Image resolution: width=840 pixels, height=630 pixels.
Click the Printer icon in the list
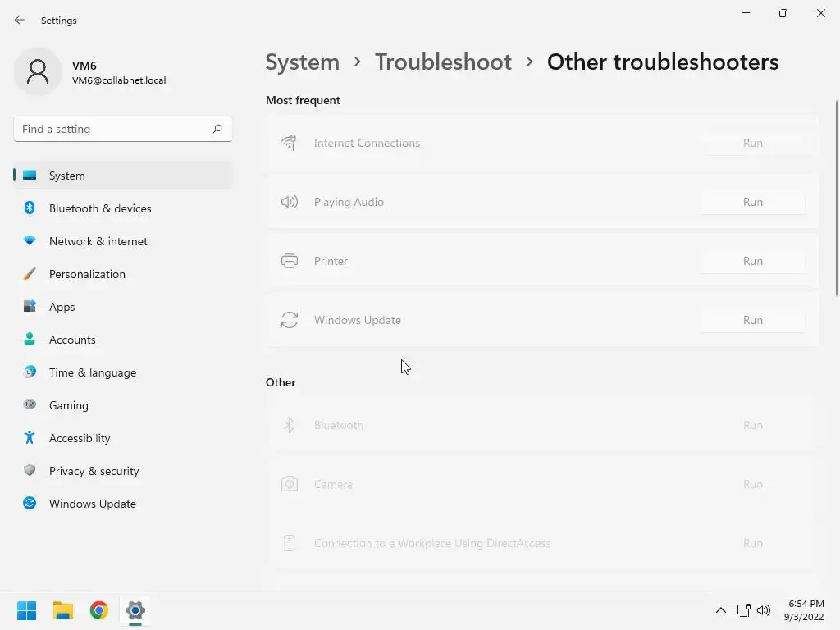click(x=290, y=261)
